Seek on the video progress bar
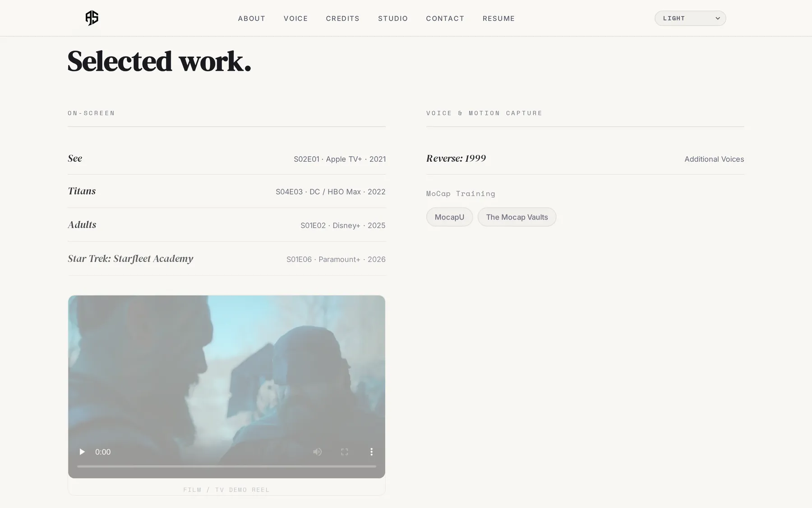Screen dimensions: 812x508 226,466
